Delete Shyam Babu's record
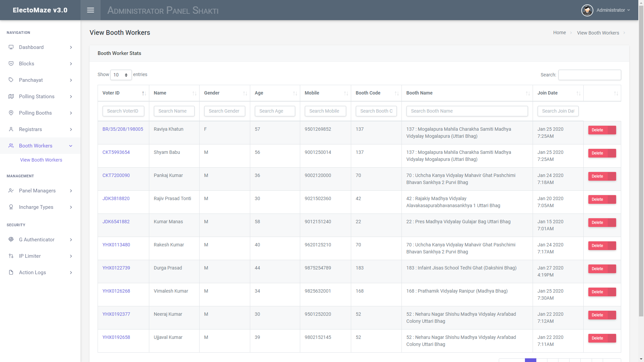 click(x=602, y=153)
